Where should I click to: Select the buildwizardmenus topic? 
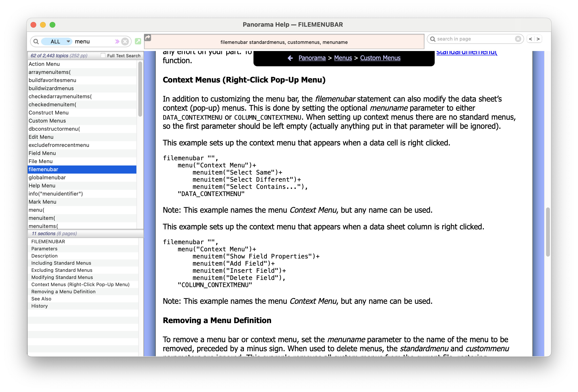[x=82, y=88]
